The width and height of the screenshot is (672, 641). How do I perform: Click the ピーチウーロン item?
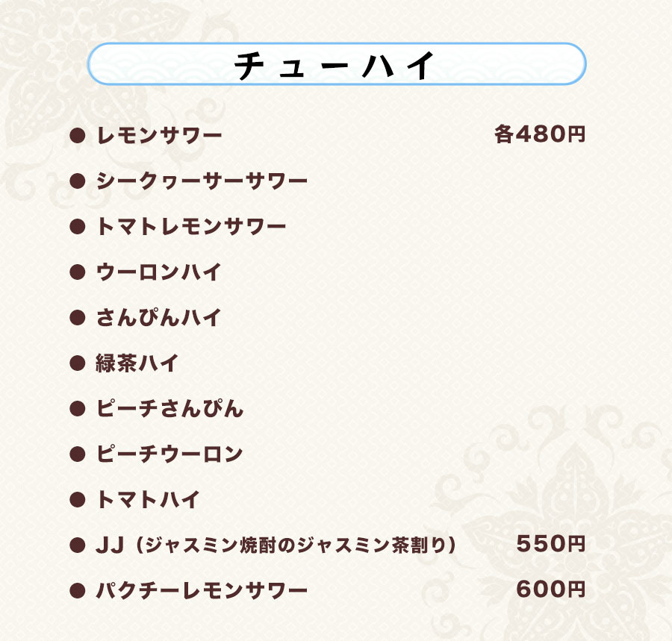(169, 454)
